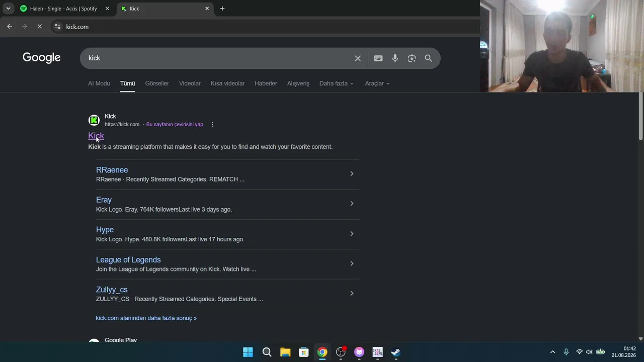Expand the League of Legends row chevron
Screen dimensions: 644x362
352,263
